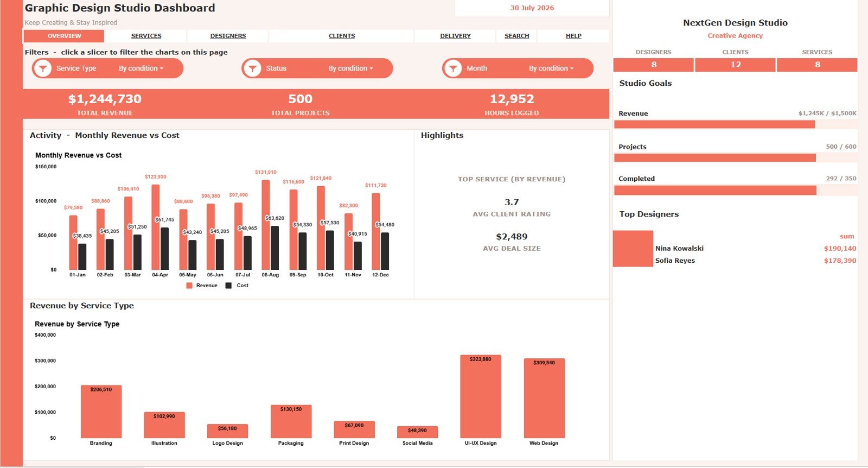Open the DELIVERY tab
This screenshot has height=468, width=868.
[x=455, y=36]
